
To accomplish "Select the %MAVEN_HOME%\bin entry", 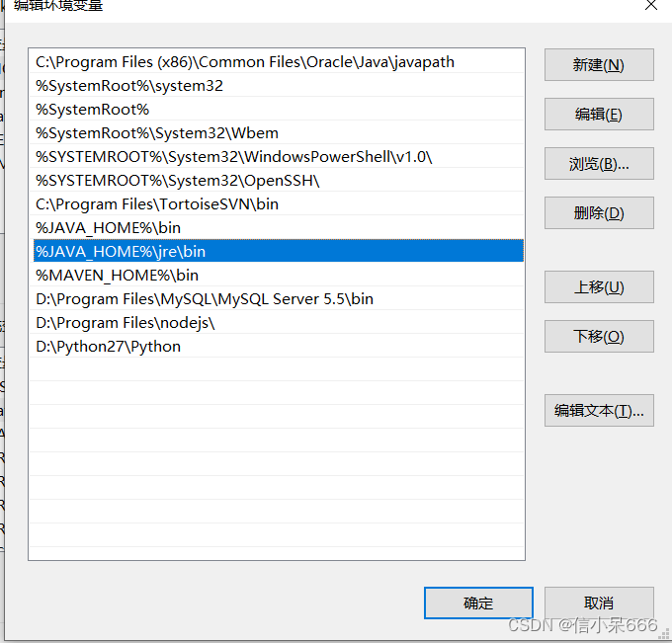I will [278, 275].
